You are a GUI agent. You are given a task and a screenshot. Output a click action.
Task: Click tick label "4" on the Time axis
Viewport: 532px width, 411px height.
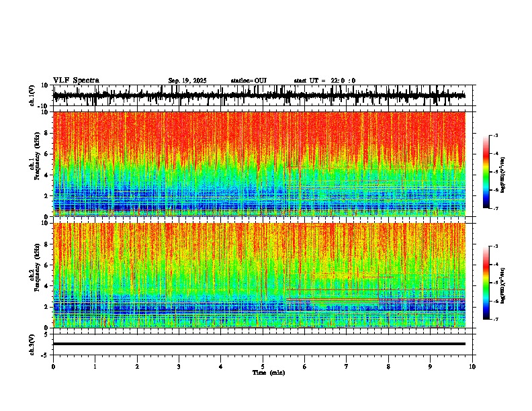[x=221, y=367]
